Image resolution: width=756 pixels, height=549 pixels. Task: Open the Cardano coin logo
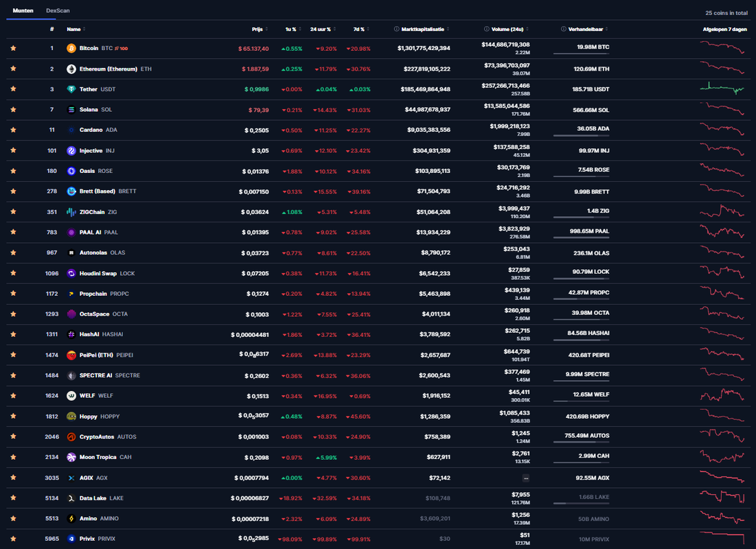click(71, 130)
